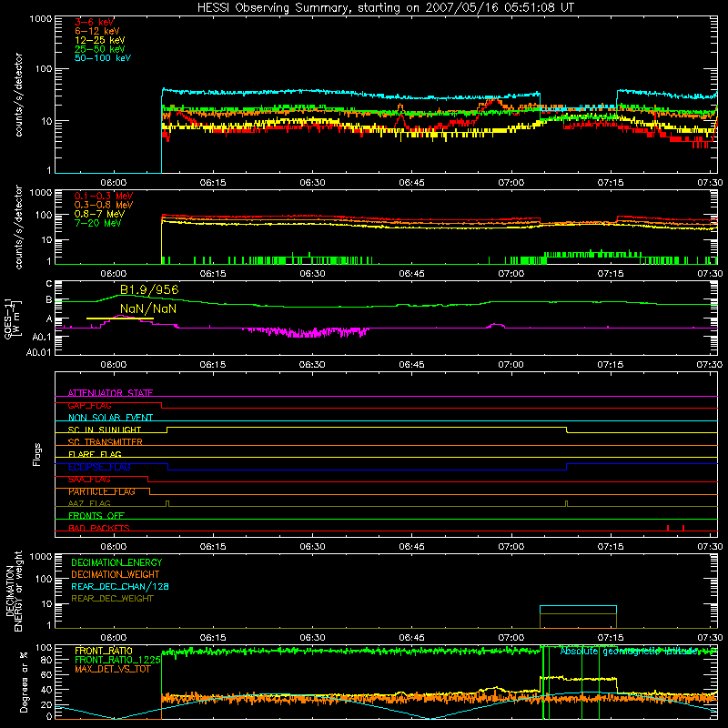Click the SC_IN_SUNLIGHT flag label
The image size is (728, 728).
point(105,430)
